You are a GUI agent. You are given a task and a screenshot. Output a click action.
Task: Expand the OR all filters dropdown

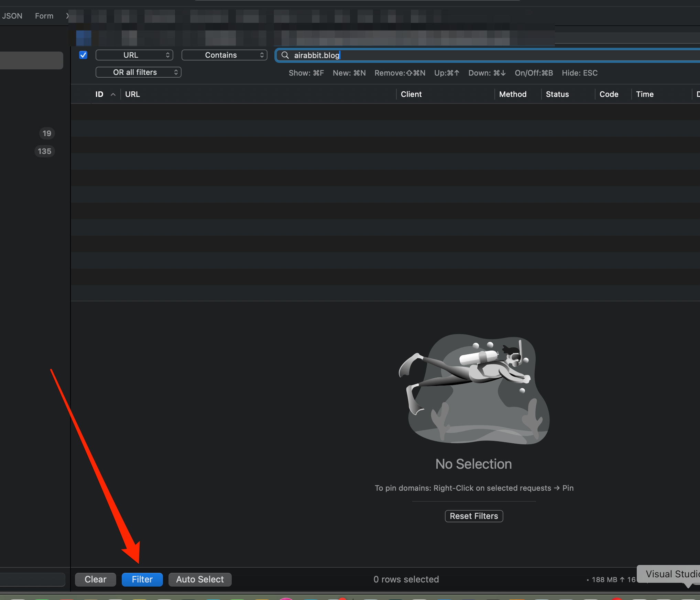[x=139, y=72]
